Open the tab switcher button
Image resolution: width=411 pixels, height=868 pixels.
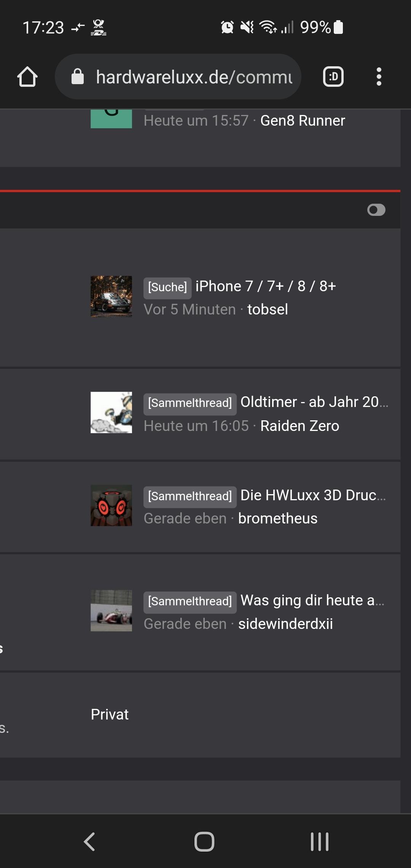[333, 77]
